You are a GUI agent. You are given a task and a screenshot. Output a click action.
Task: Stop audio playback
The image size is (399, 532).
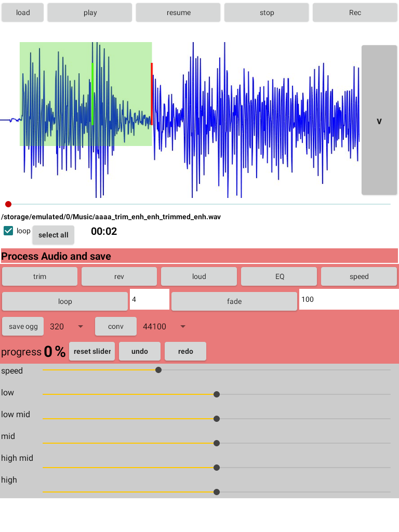coord(267,12)
